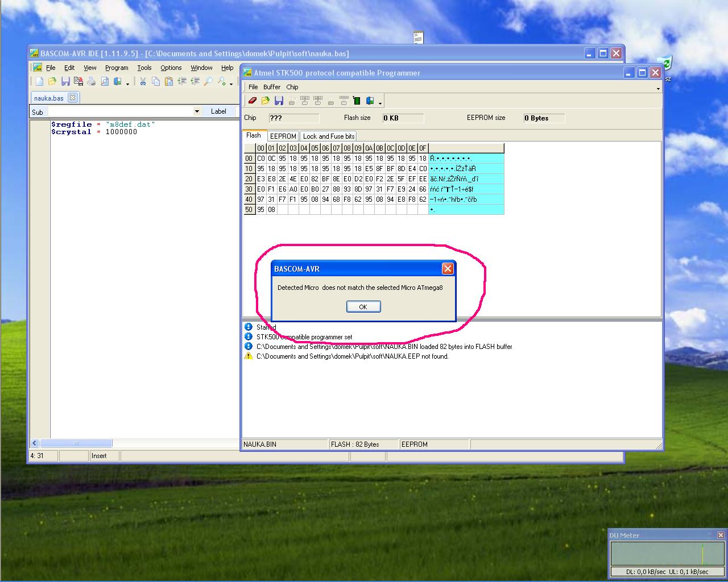This screenshot has width=728, height=582.
Task: Click the IDE horizontal scrollbar thumb
Action: click(76, 443)
